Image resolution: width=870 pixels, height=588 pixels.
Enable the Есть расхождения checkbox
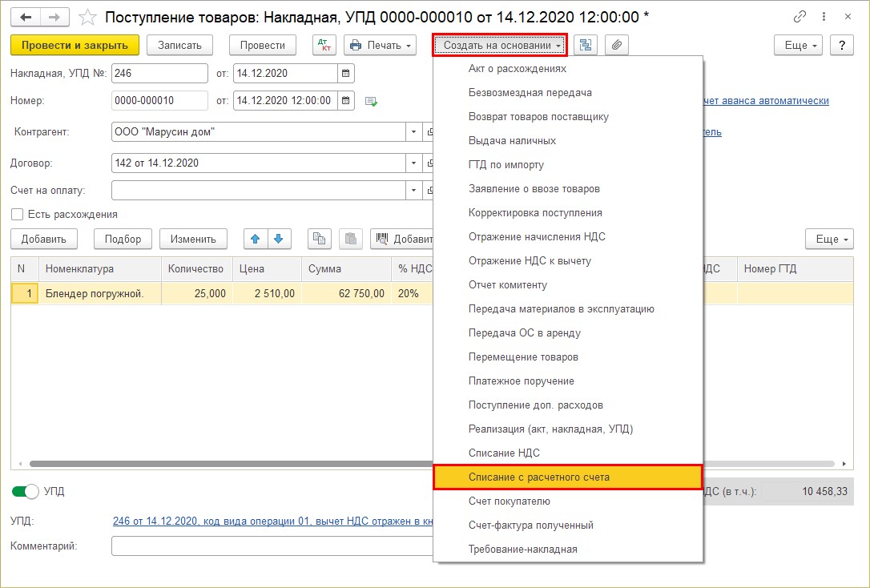[x=17, y=214]
